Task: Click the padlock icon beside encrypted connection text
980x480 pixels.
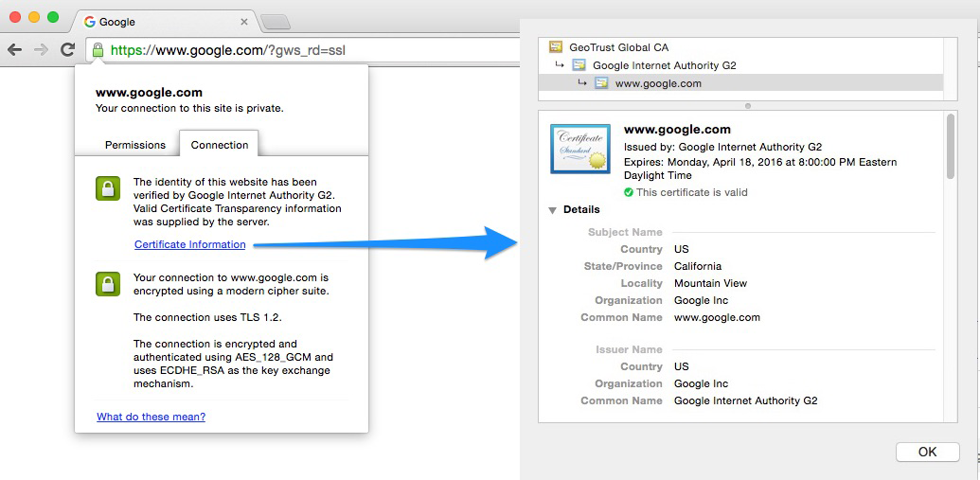Action: click(x=108, y=284)
